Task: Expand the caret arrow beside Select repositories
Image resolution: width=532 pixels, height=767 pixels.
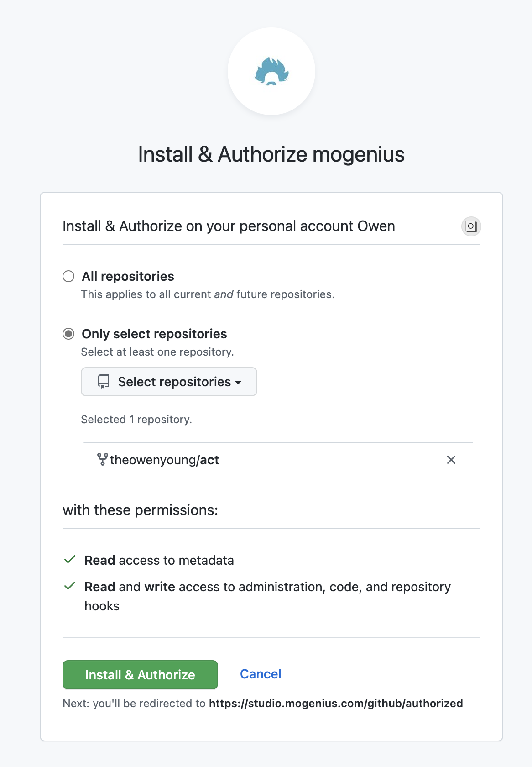Action: click(238, 383)
